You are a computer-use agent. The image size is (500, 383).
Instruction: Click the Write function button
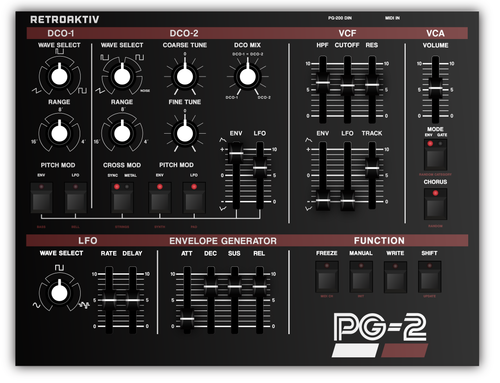[395, 277]
